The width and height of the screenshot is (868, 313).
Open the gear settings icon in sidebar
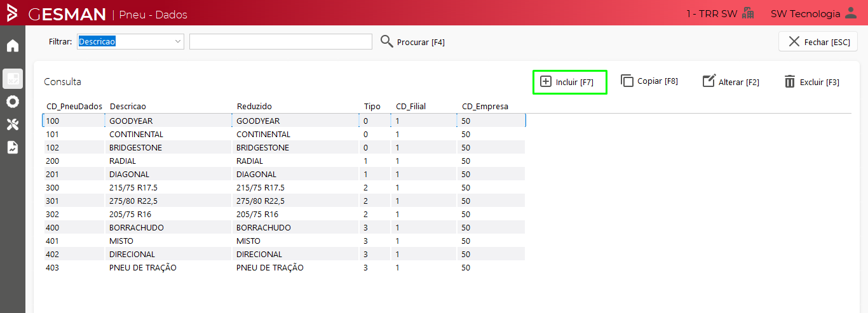tap(13, 102)
